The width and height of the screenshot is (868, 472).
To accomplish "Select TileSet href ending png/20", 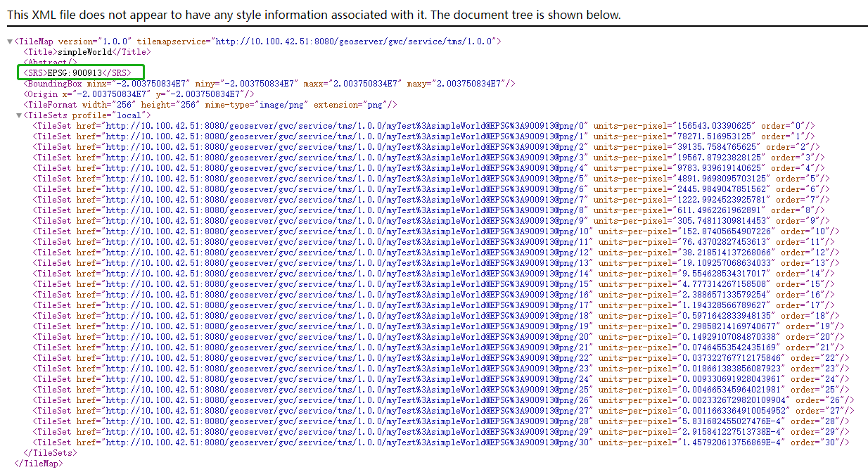I will (x=346, y=337).
